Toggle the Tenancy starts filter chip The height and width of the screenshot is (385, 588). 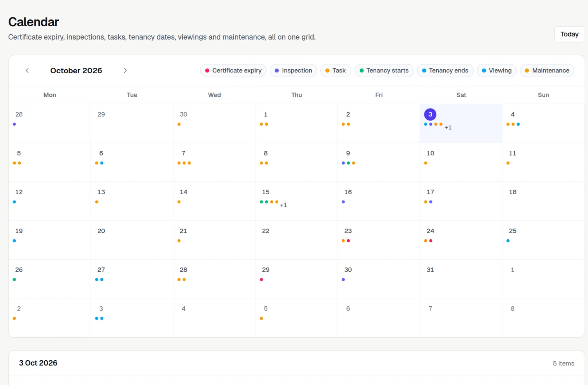(384, 70)
